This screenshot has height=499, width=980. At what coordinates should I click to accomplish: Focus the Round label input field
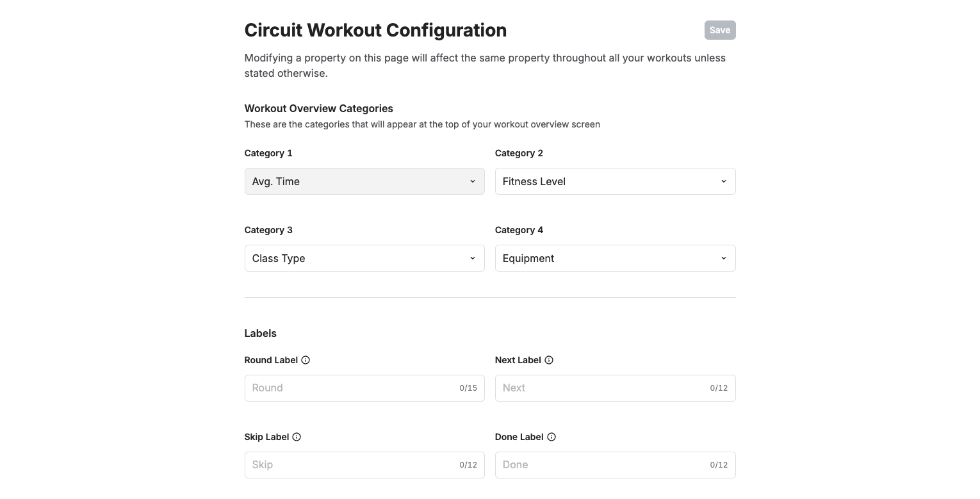[364, 388]
